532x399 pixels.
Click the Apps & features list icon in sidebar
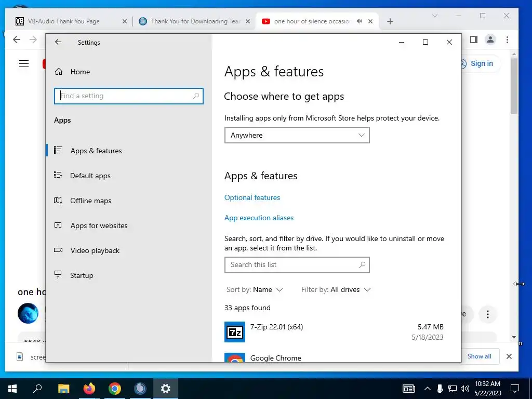[58, 150]
